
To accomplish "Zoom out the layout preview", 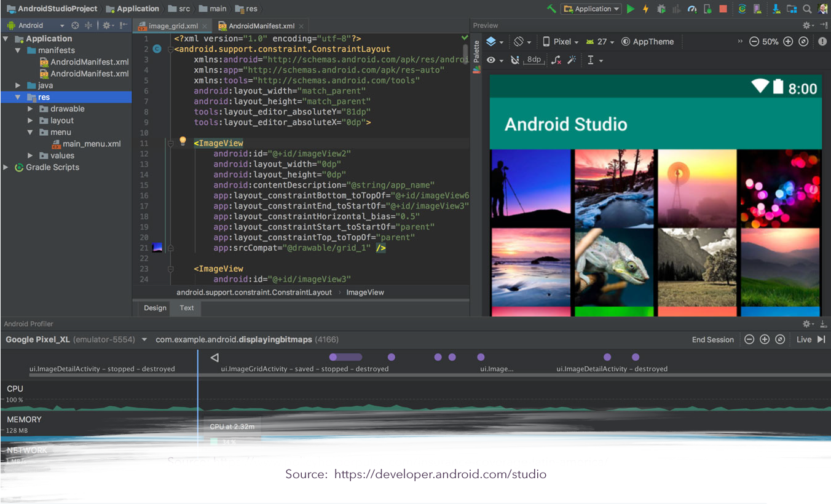I will [x=754, y=42].
